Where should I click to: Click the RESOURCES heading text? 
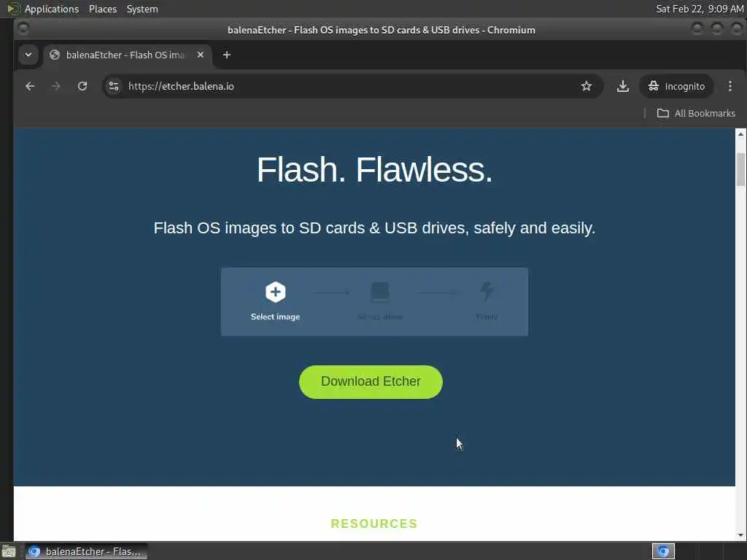click(x=374, y=524)
